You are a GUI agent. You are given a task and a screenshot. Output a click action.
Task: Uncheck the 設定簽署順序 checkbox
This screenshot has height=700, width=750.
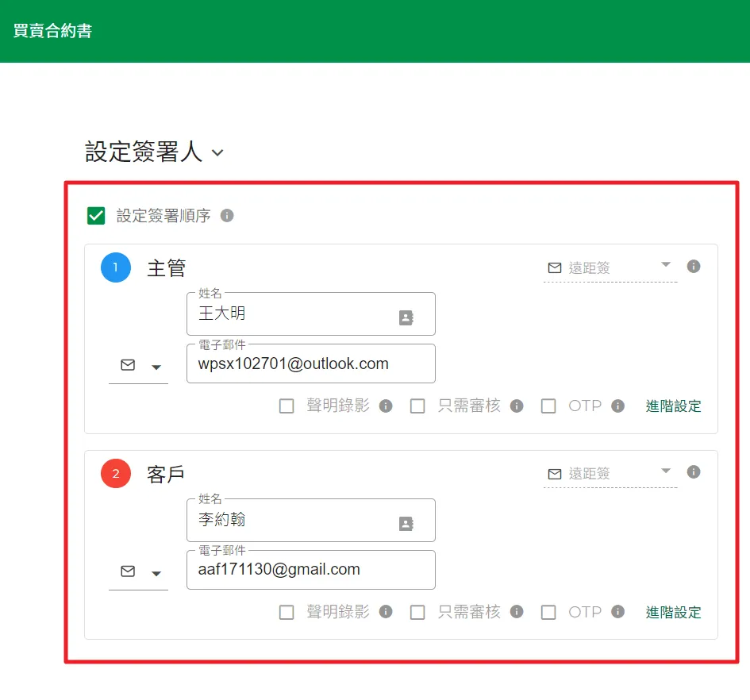pos(96,216)
